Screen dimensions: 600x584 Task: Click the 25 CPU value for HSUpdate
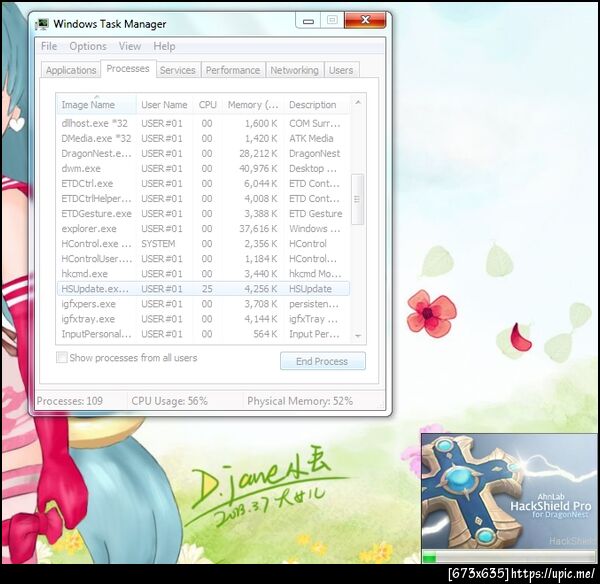[207, 289]
